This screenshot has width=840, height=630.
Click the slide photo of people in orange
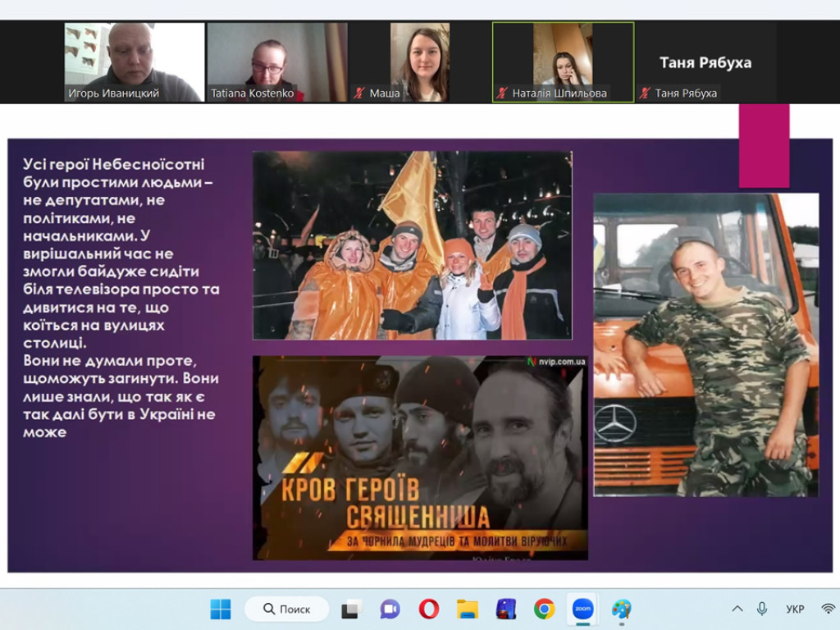click(412, 245)
